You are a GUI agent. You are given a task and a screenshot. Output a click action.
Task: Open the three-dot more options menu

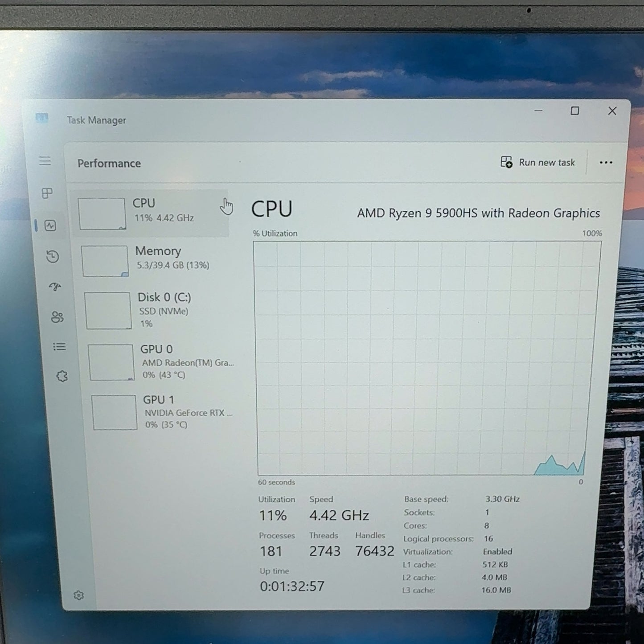[606, 163]
